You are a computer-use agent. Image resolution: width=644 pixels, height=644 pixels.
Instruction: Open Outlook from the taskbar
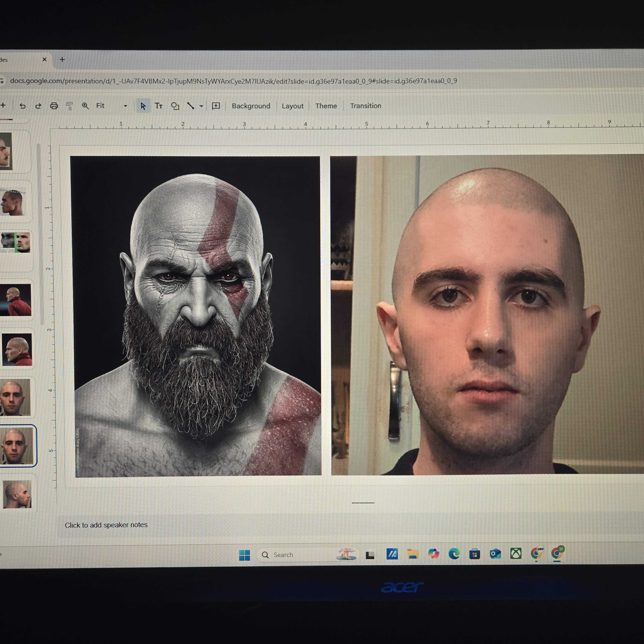pyautogui.click(x=495, y=554)
